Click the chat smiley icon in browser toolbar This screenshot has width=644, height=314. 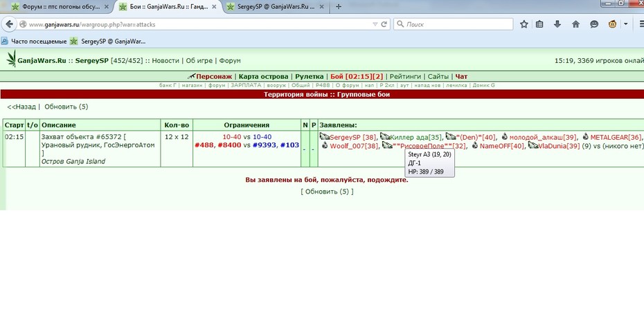click(x=594, y=24)
